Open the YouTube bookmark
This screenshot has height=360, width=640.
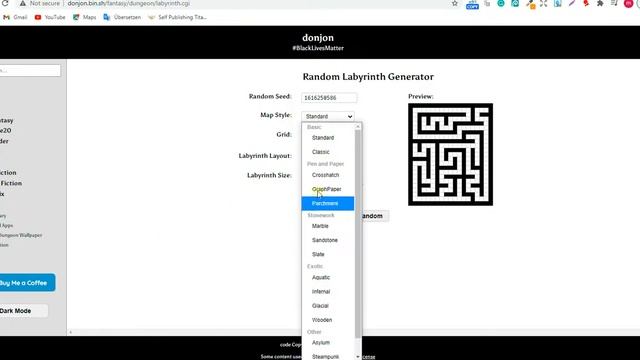pyautogui.click(x=50, y=17)
